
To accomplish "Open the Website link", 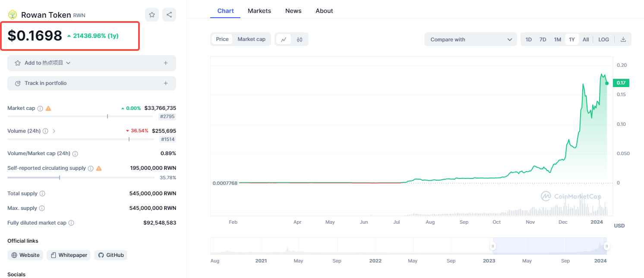I will 26,255.
